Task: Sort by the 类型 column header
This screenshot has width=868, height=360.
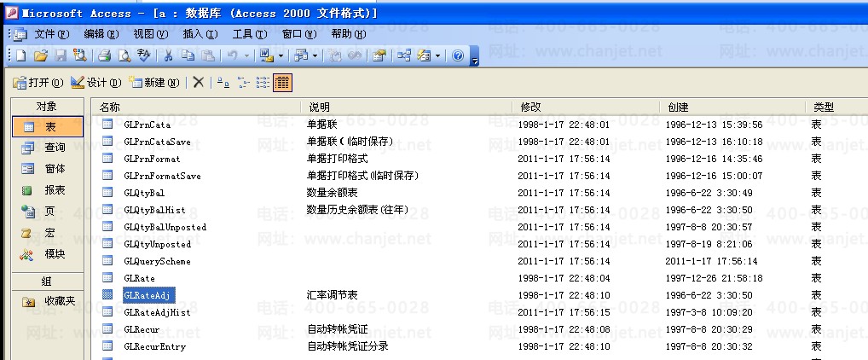Action: pyautogui.click(x=837, y=107)
